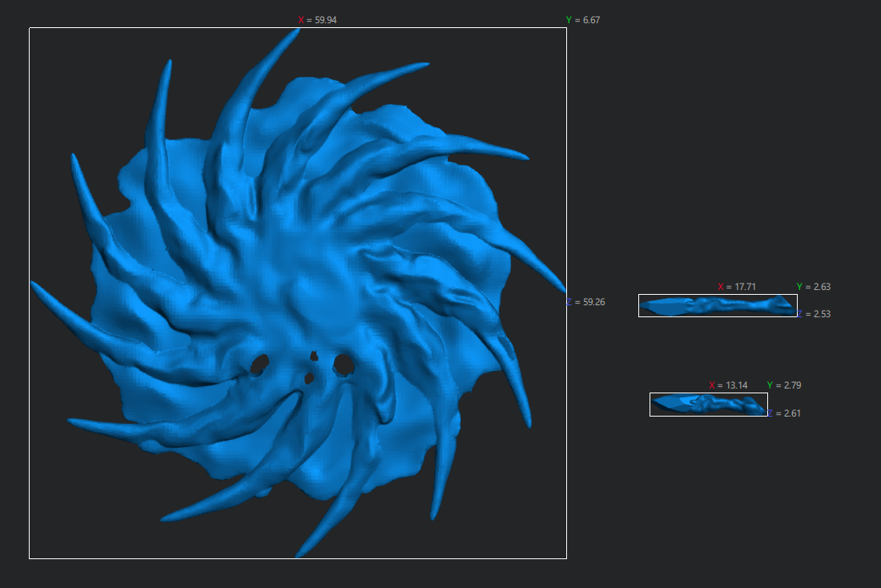This screenshot has height=588, width=881.
Task: Click the large left hole in spiral model
Action: [x=259, y=366]
